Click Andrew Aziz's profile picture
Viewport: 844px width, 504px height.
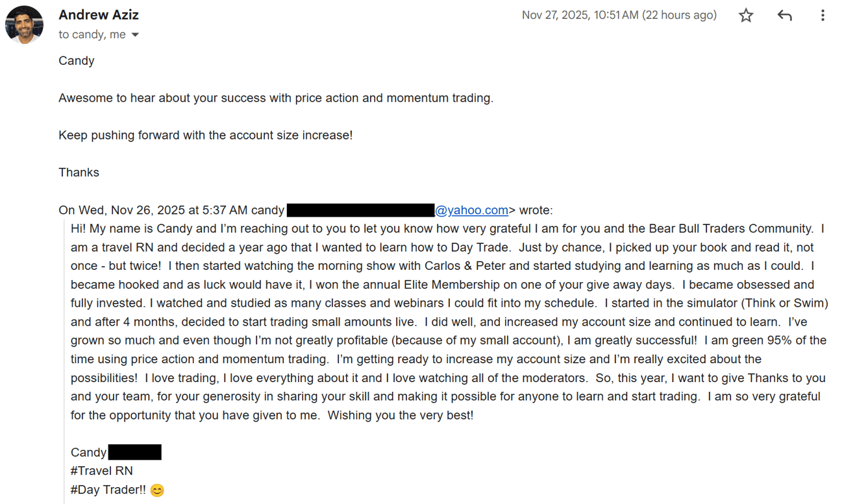tap(24, 25)
